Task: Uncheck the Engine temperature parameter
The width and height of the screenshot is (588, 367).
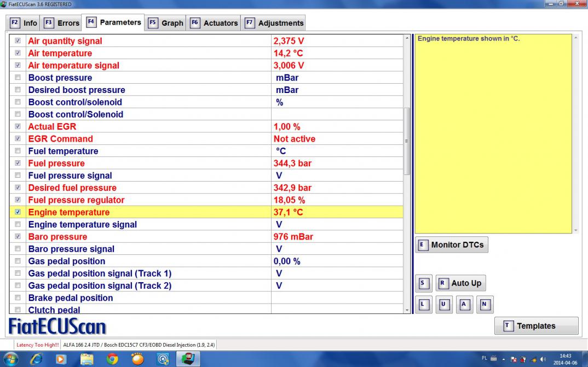Action: coord(18,212)
